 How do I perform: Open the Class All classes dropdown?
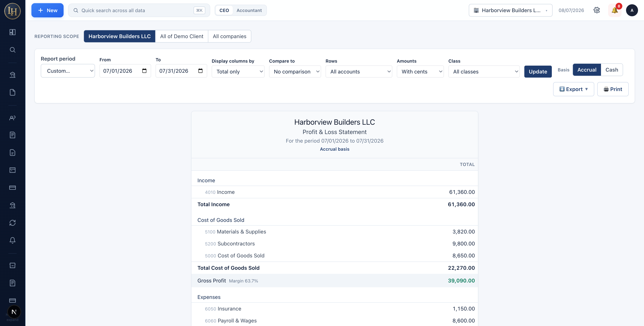tap(484, 72)
